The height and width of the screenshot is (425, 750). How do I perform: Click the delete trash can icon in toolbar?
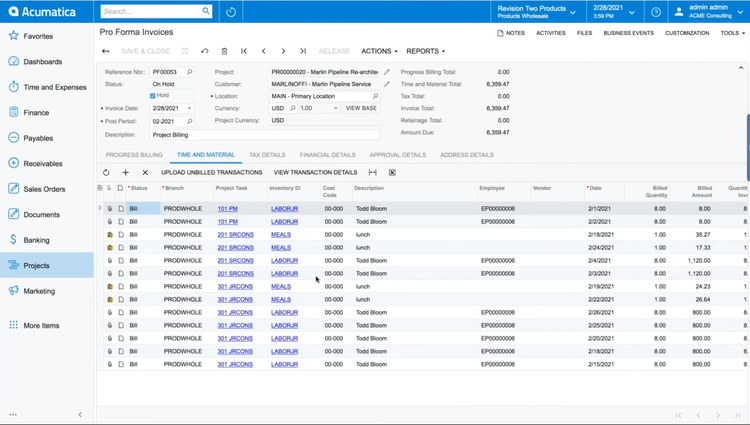pos(224,51)
